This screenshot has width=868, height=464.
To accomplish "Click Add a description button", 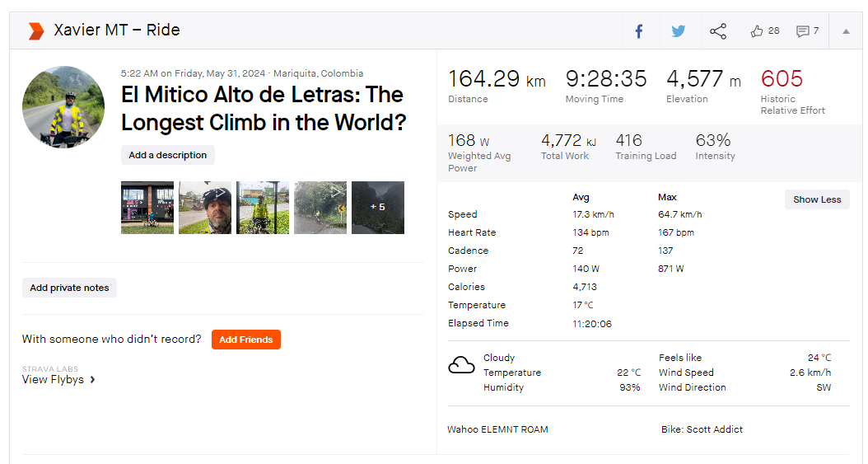I will coord(168,155).
